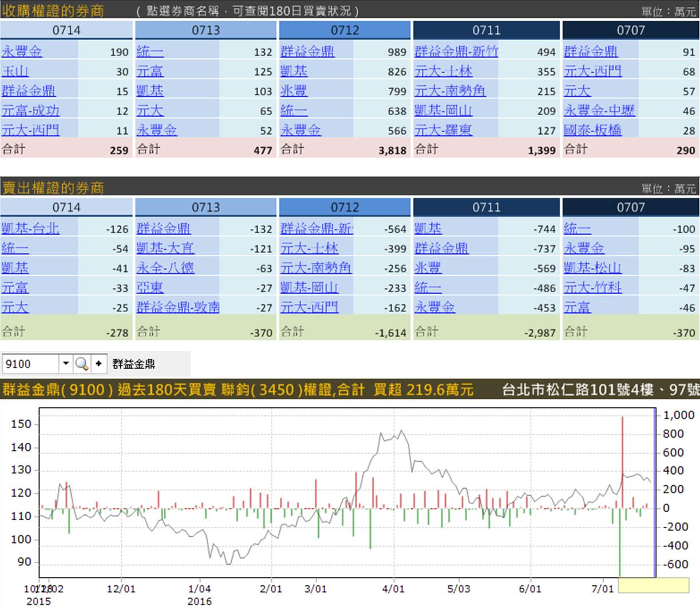Open 統一 link with value -54
The image size is (700, 610).
pos(15,248)
